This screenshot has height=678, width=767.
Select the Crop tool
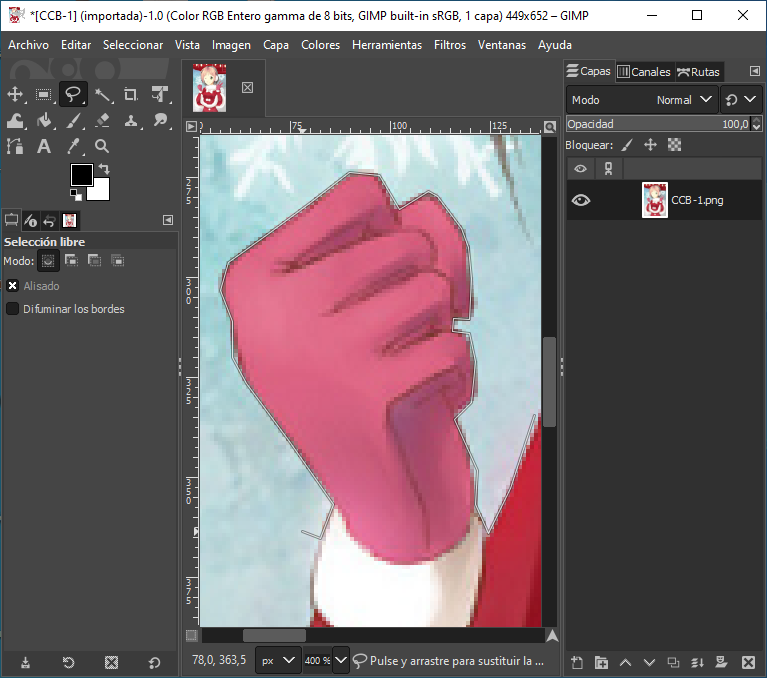[x=131, y=94]
